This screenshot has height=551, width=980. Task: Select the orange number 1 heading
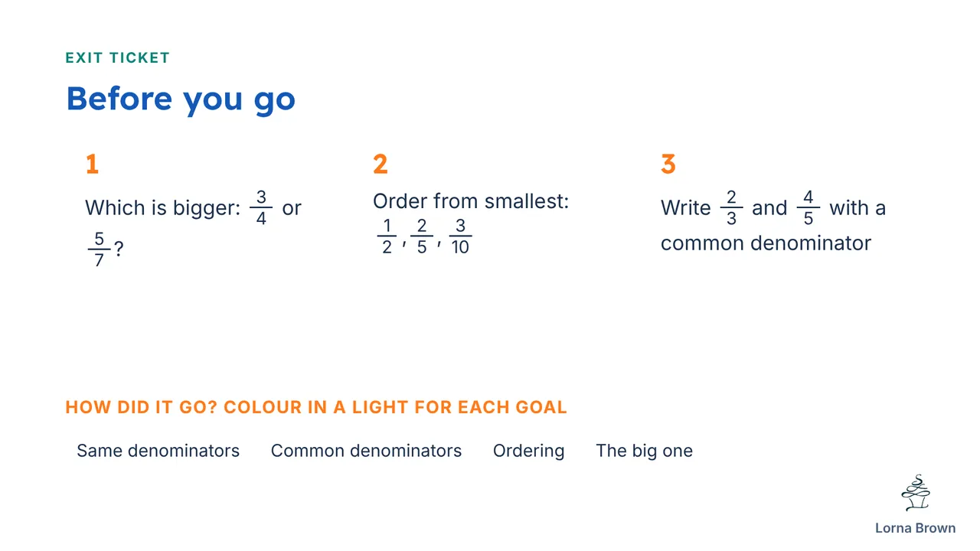tap(92, 165)
